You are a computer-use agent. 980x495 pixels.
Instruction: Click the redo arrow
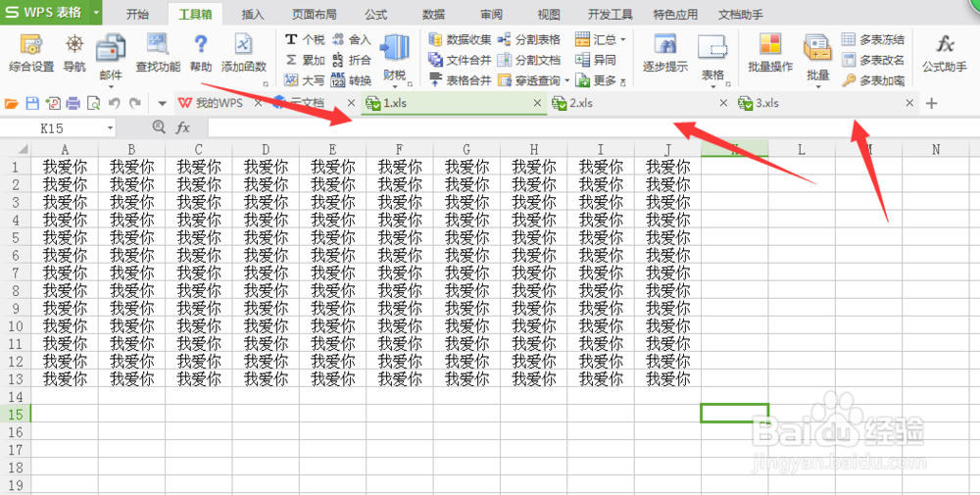[135, 103]
